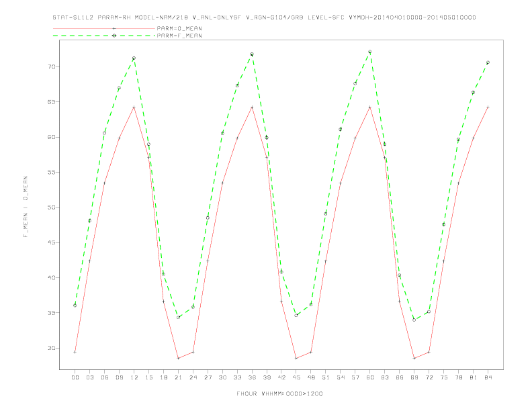Screen dimensions: 532x411
Task: Click the x-axis forecast hour label 18
Action: (163, 377)
